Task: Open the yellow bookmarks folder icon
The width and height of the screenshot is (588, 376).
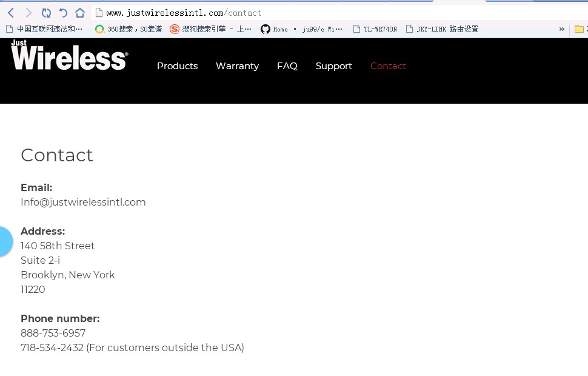Action: (579, 29)
